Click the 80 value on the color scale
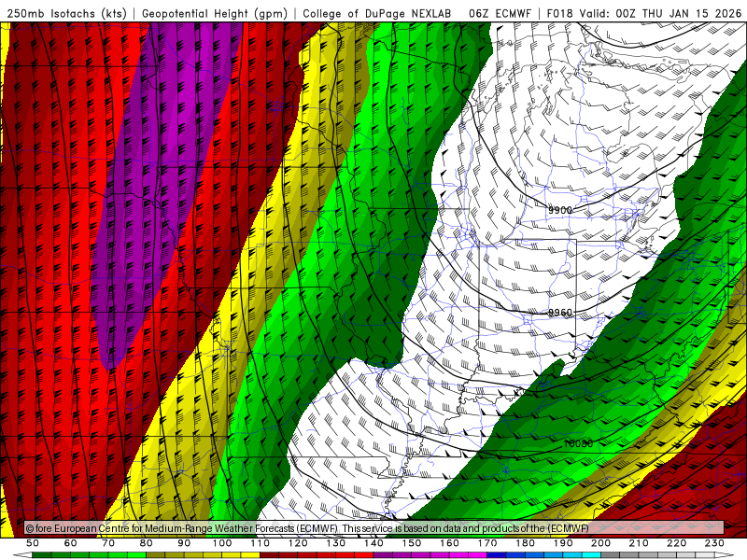Screen dimensions: 747x560 coord(147,543)
